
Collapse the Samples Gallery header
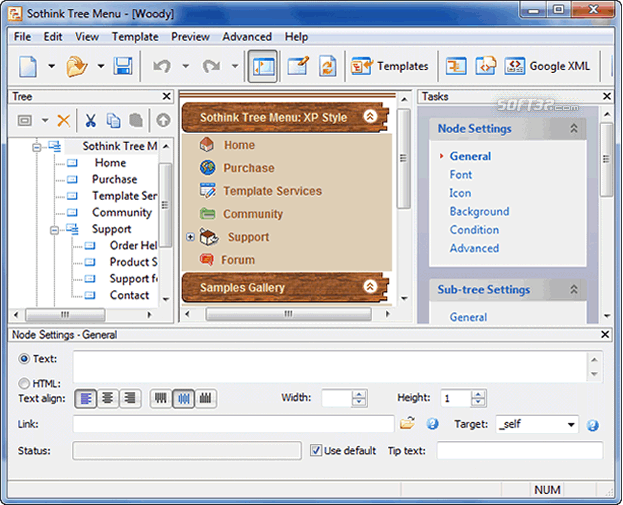(370, 286)
